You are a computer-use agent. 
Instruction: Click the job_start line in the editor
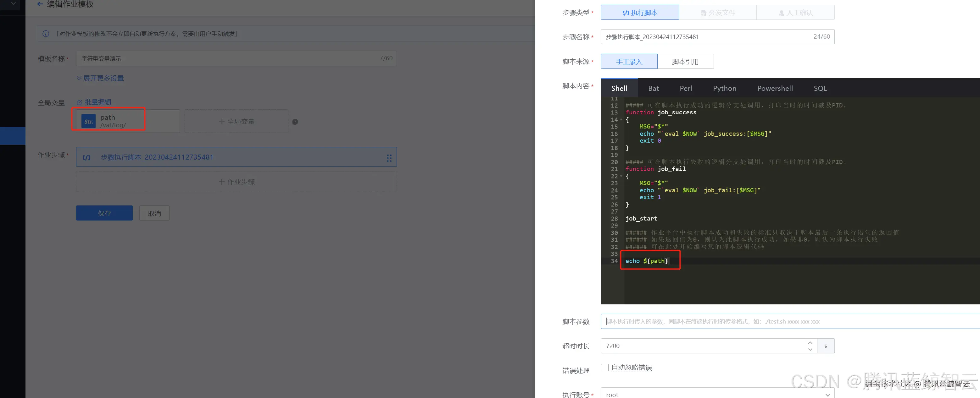[641, 219]
